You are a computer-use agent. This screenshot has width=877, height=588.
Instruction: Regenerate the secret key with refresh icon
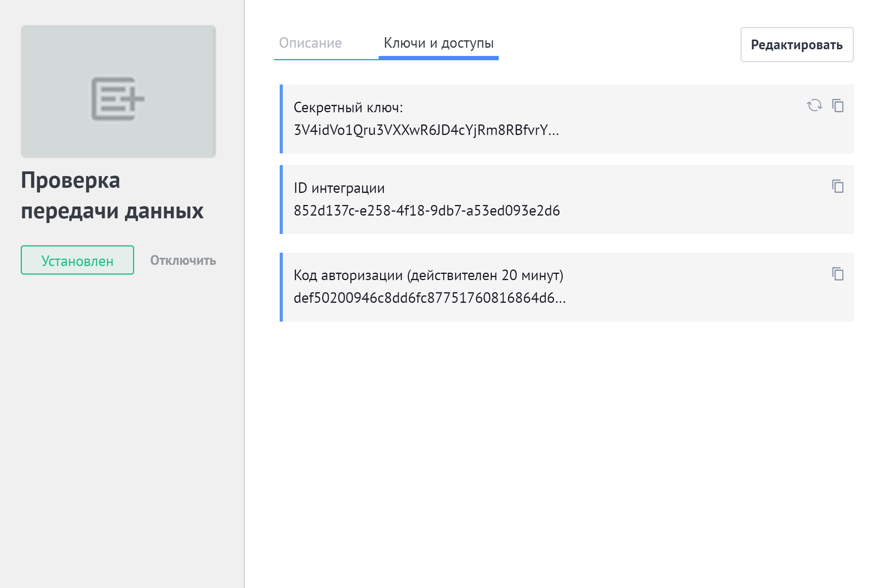(814, 105)
